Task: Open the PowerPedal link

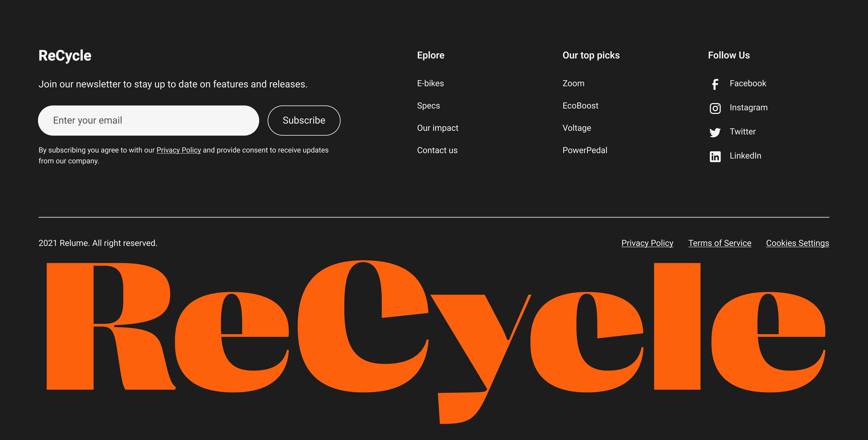Action: (x=585, y=150)
